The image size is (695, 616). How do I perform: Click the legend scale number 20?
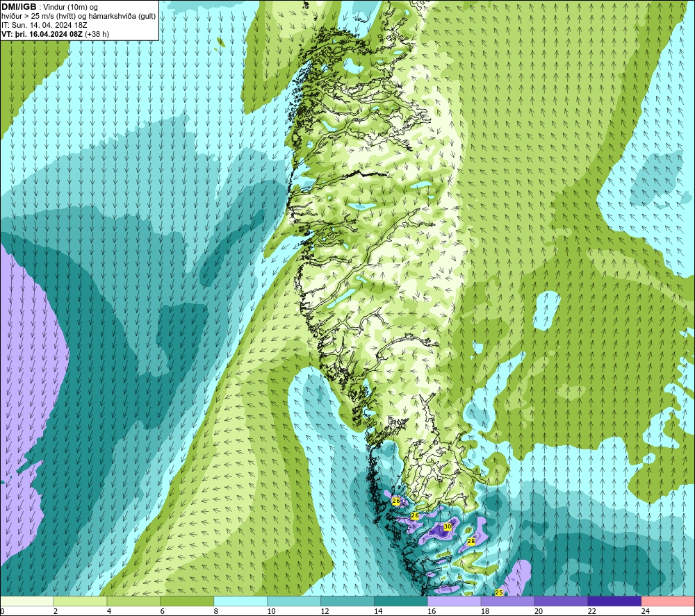(539, 611)
